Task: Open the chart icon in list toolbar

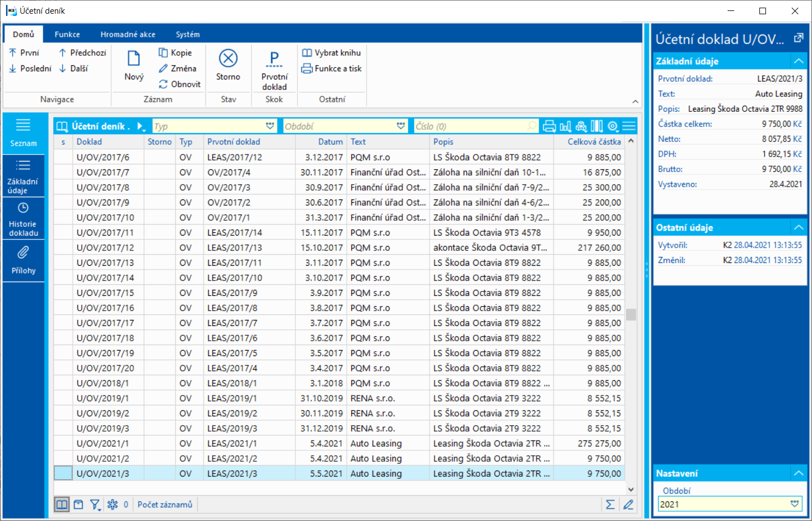Action: click(x=565, y=127)
